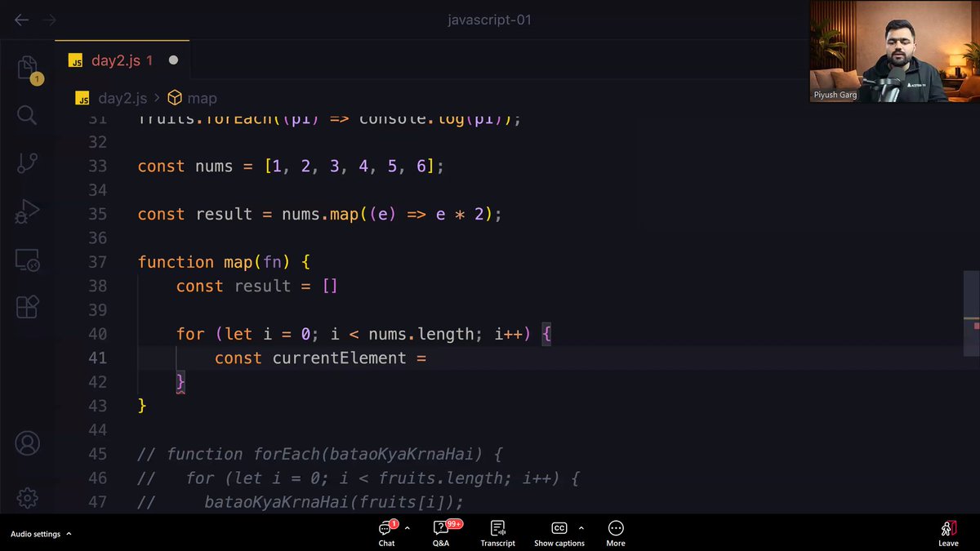Click commented 'function forEach' line

[x=320, y=454]
